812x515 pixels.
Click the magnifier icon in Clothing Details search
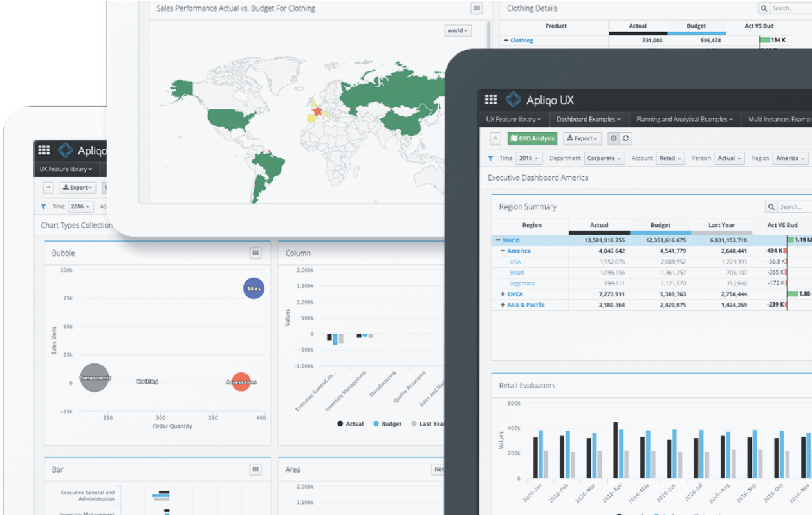tap(764, 8)
